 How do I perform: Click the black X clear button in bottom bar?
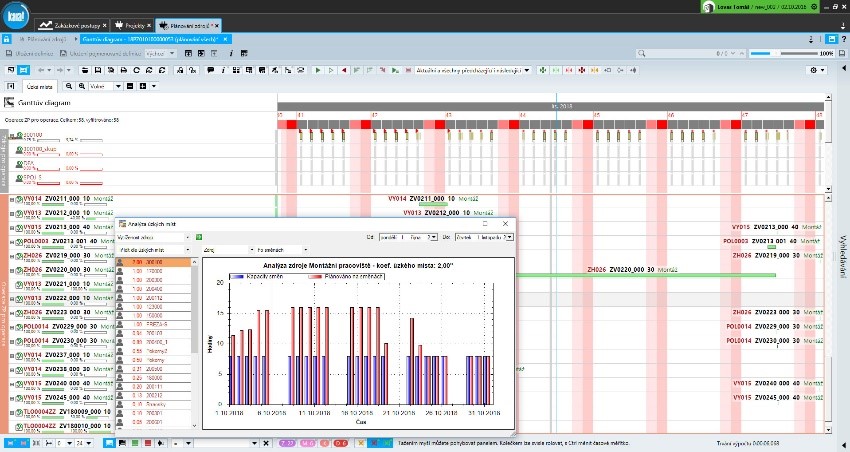click(266, 443)
